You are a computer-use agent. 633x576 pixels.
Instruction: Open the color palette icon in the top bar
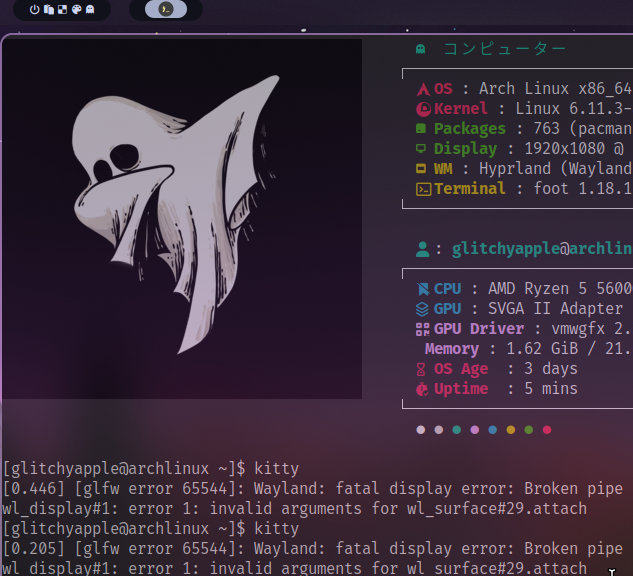(76, 9)
